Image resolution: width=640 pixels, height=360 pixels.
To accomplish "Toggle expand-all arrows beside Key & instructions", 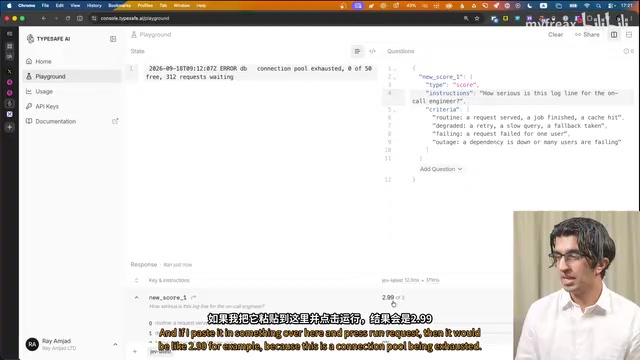I will (x=136, y=280).
